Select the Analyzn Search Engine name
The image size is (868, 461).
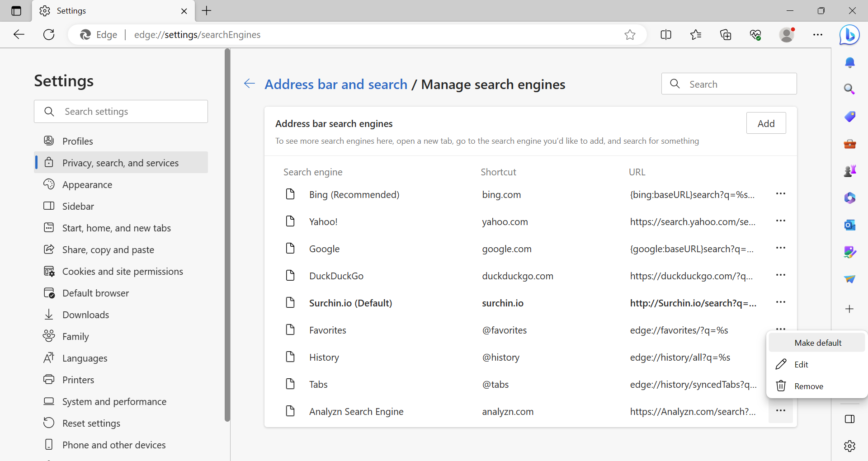click(356, 412)
